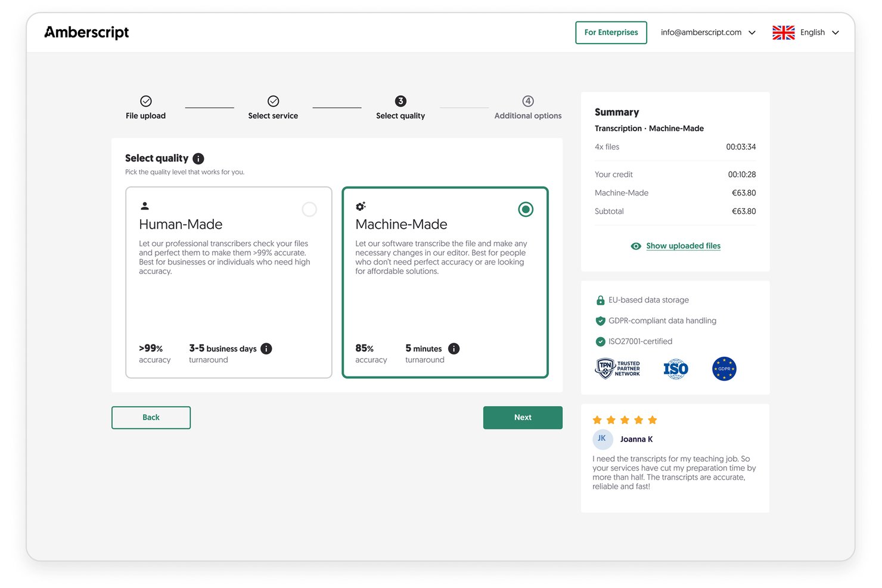
Task: Click the Trusted Partner Network logo
Action: 617,369
